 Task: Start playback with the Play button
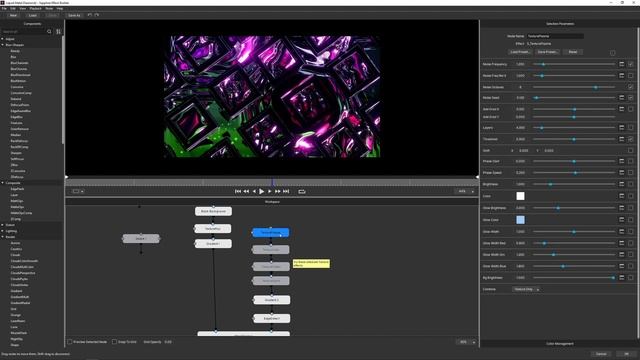pyautogui.click(x=262, y=191)
